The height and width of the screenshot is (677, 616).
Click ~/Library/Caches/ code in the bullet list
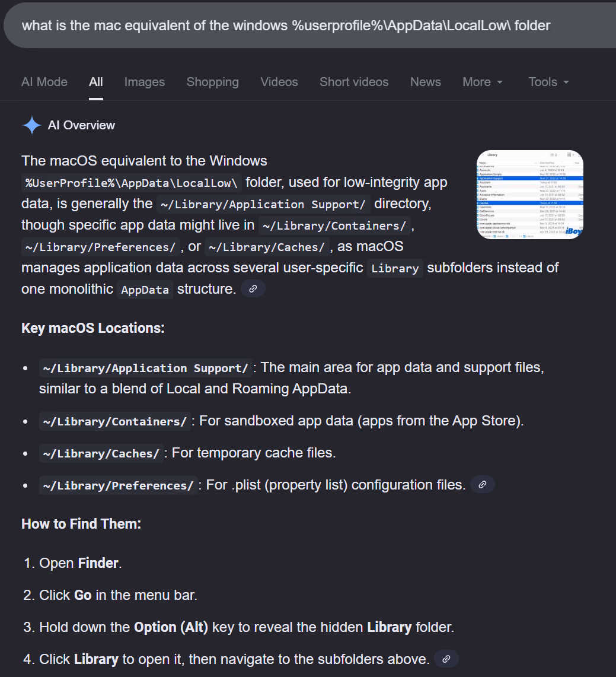click(x=101, y=454)
